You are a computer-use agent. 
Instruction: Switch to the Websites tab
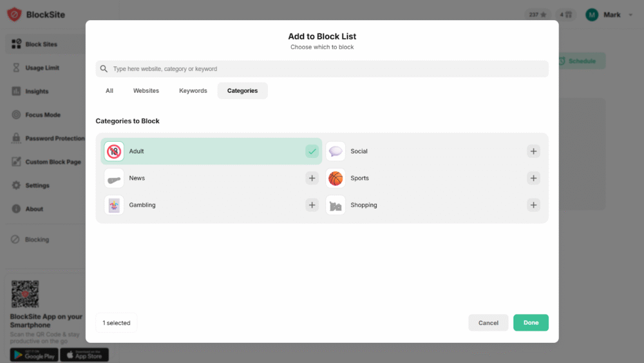point(146,91)
